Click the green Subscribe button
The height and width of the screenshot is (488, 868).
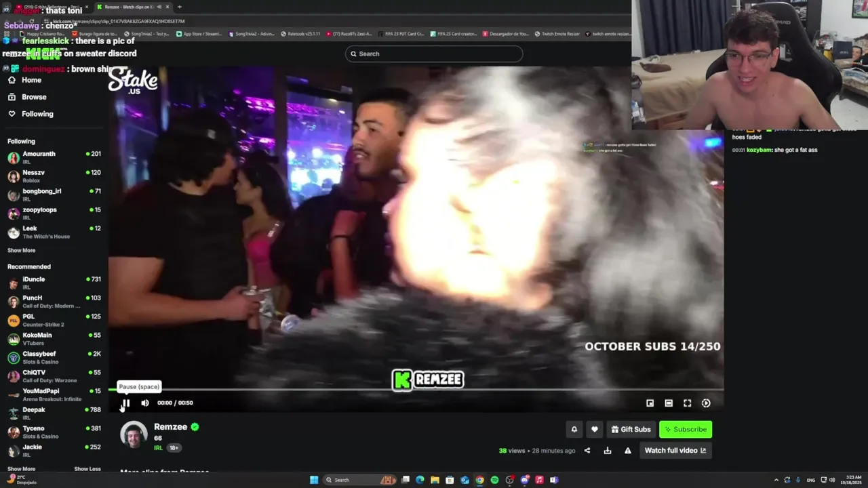point(686,429)
